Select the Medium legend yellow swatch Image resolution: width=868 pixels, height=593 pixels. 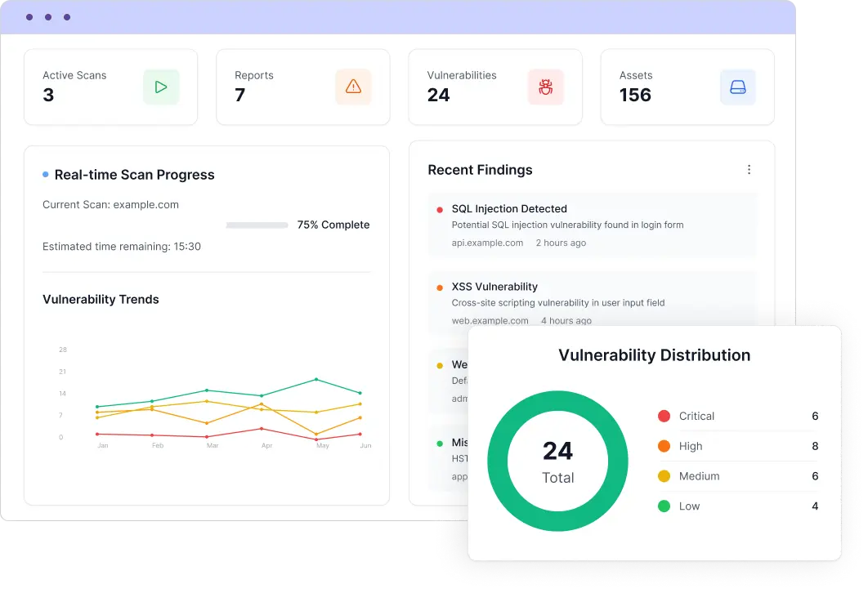click(664, 476)
